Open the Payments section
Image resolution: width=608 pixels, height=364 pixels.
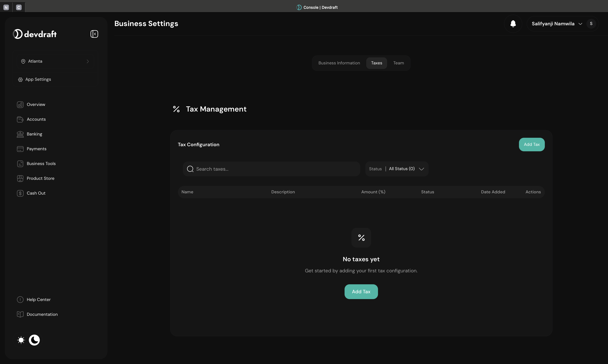(20, 149)
